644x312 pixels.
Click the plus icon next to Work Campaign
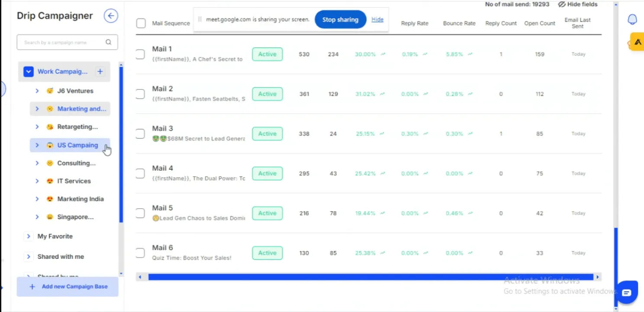pos(100,71)
